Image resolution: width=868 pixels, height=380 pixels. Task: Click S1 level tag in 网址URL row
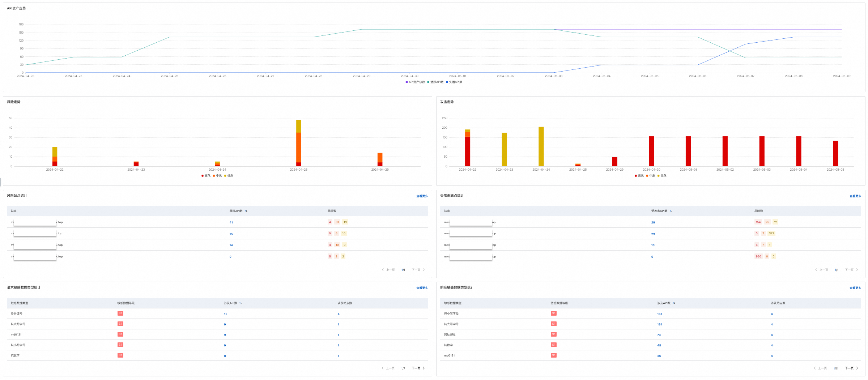pos(554,334)
